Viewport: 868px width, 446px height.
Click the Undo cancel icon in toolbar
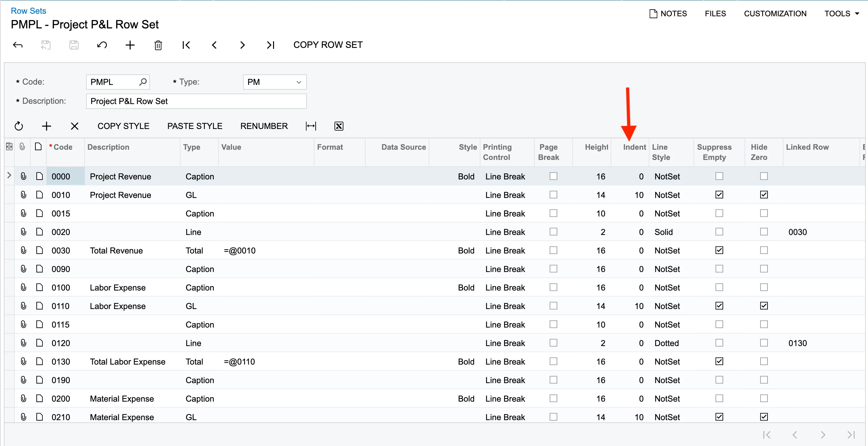pyautogui.click(x=102, y=45)
